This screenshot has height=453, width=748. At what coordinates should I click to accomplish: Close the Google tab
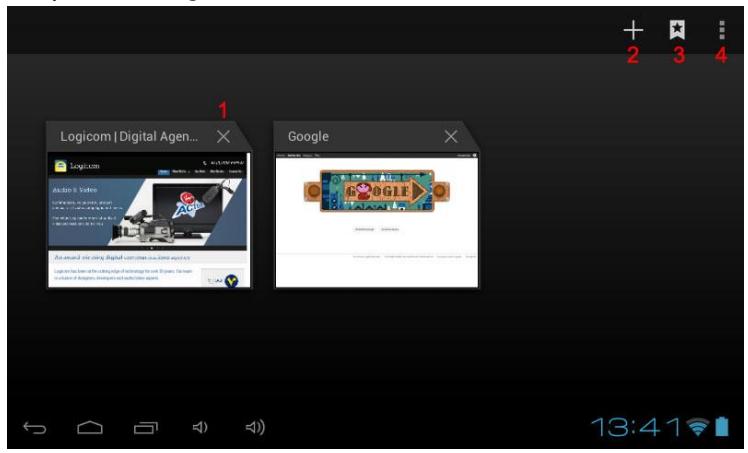tap(451, 136)
